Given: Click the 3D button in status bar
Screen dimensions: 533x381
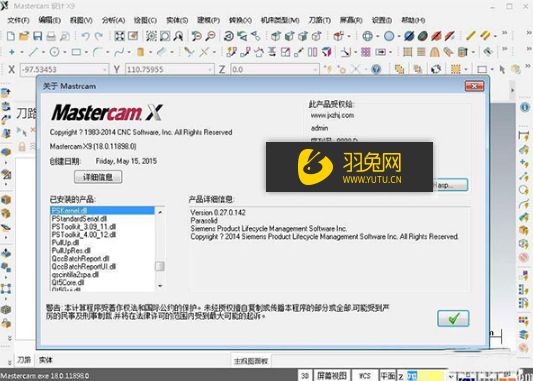Looking at the screenshot, I should point(305,376).
